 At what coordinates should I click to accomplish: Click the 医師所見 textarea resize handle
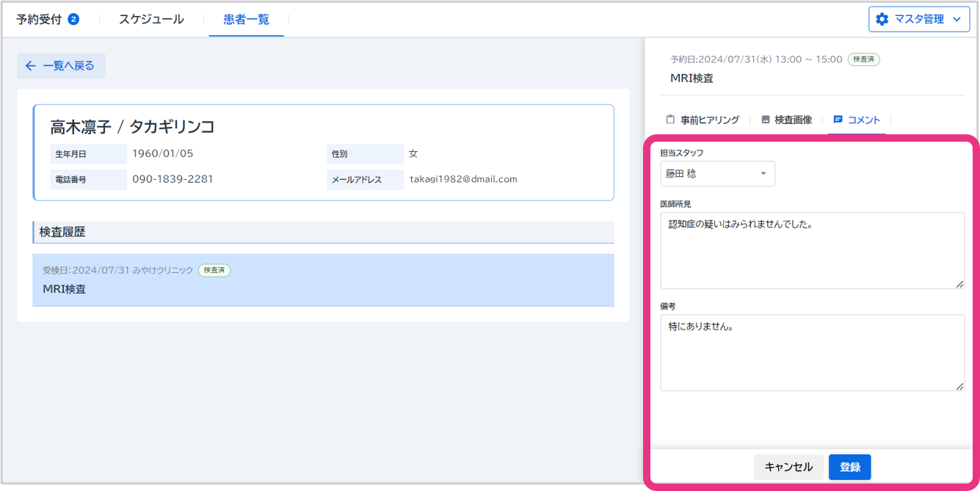pos(959,284)
